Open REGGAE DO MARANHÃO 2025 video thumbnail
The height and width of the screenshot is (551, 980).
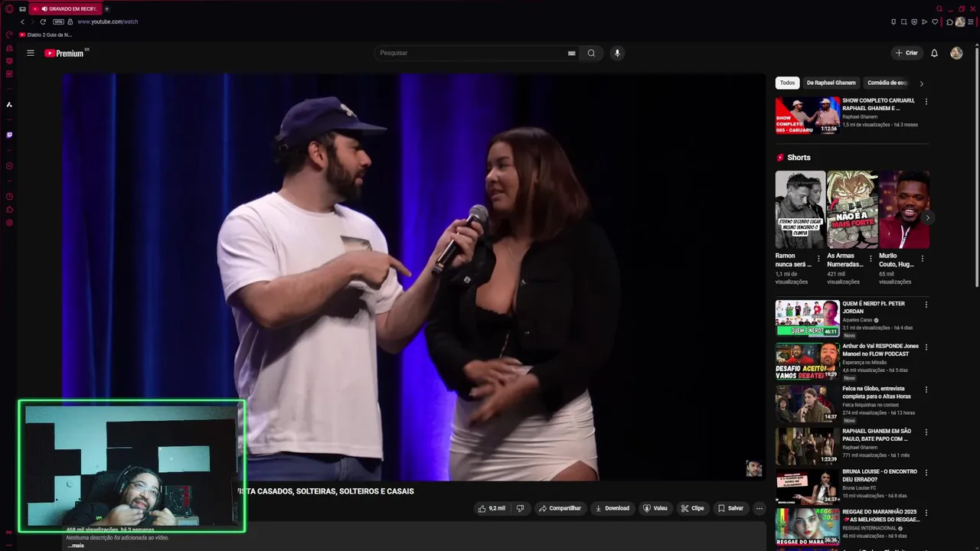click(x=808, y=527)
